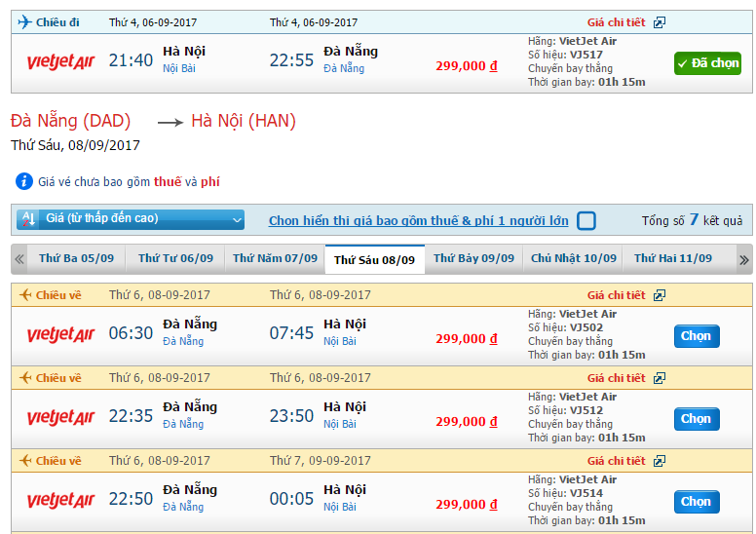The width and height of the screenshot is (756, 534).
Task: Click VietJet Air logo on the 21:40 flight
Action: coord(60,61)
